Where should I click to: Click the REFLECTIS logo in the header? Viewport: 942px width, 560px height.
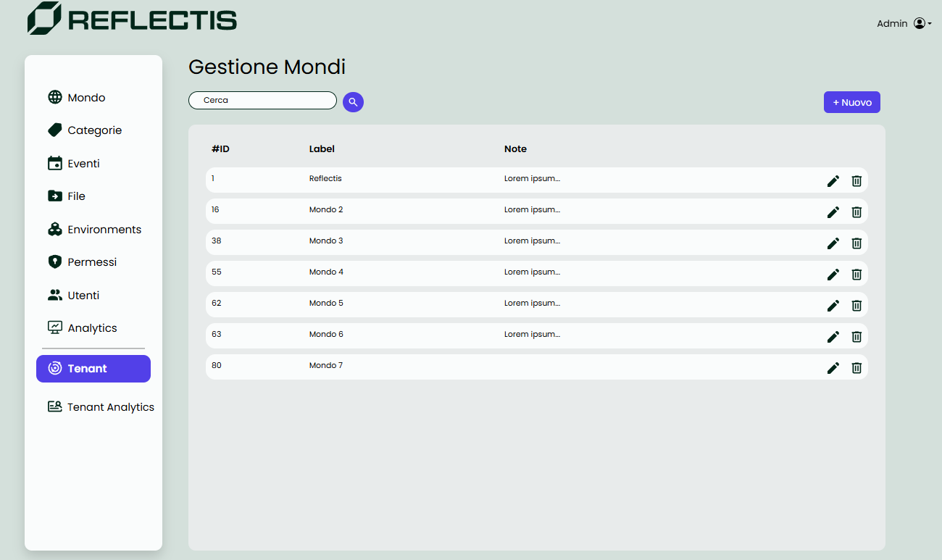pyautogui.click(x=132, y=19)
